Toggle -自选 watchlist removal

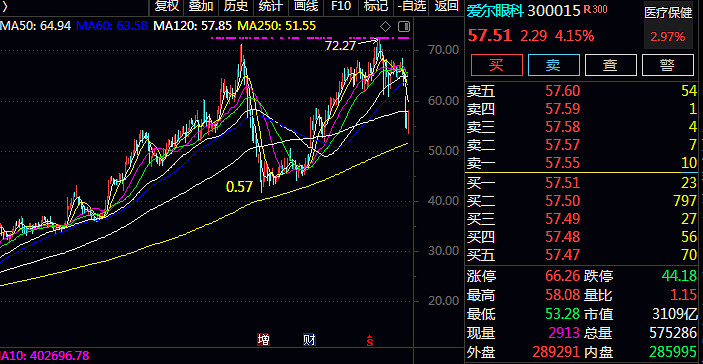click(x=411, y=6)
